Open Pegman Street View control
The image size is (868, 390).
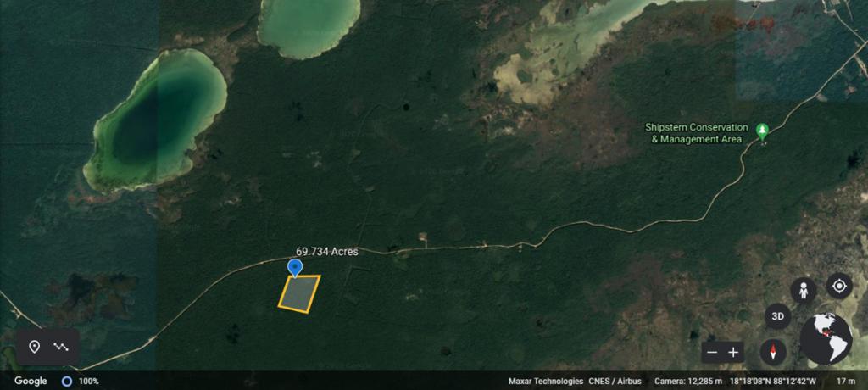[804, 291]
